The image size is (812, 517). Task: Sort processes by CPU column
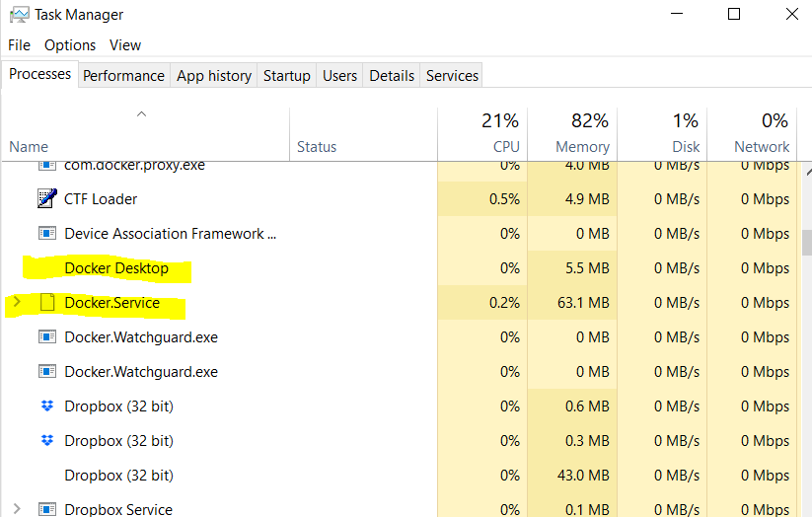(x=482, y=134)
